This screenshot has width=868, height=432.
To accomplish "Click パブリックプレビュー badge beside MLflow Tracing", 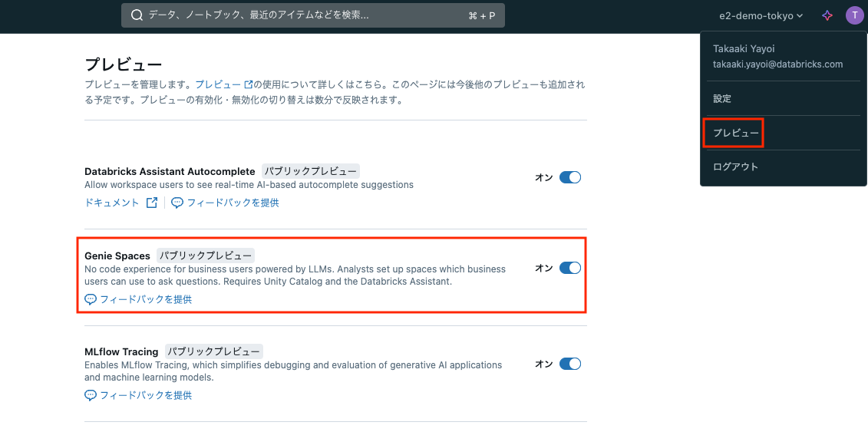I will tap(213, 351).
